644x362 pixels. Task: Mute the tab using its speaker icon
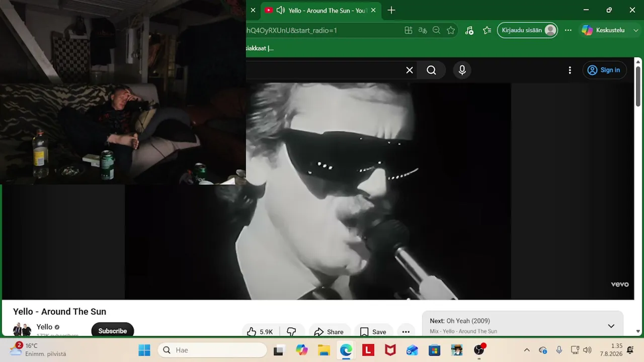281,10
